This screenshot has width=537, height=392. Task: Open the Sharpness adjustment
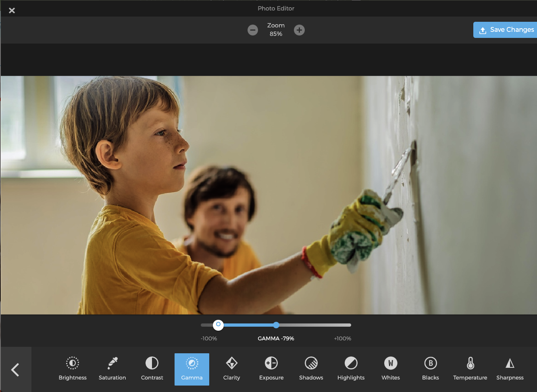coord(510,369)
